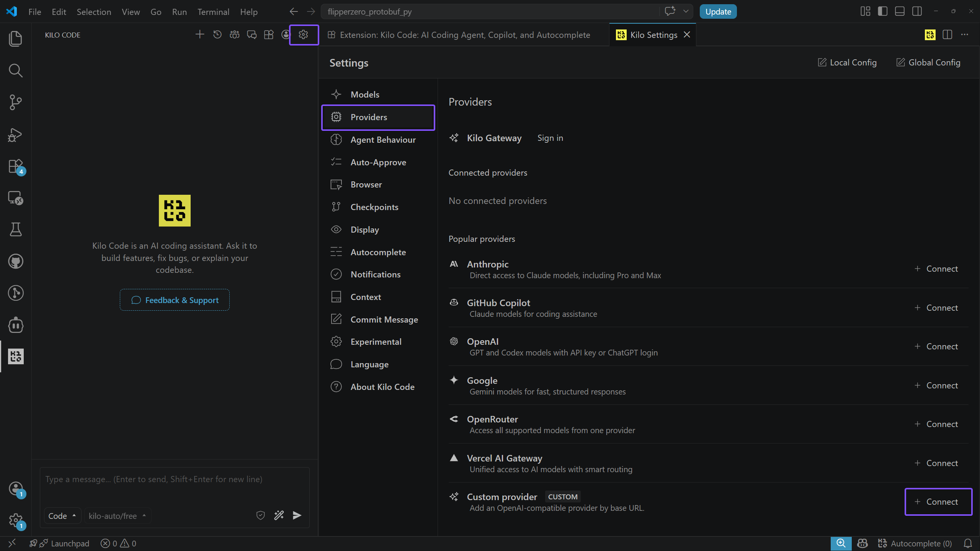Open the chat dropdown chevron in title bar
Viewport: 980px width, 551px height.
point(686,11)
